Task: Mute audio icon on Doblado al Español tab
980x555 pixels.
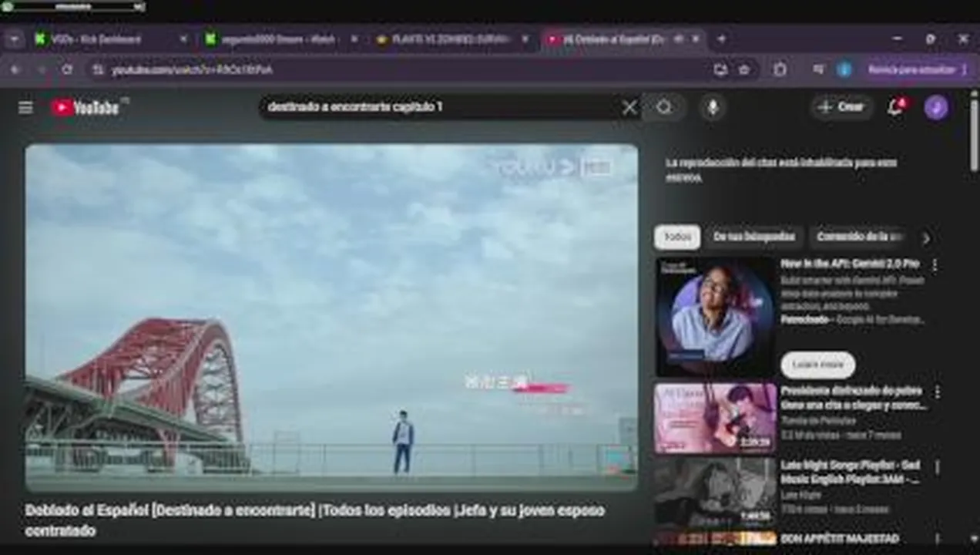Action: 678,39
